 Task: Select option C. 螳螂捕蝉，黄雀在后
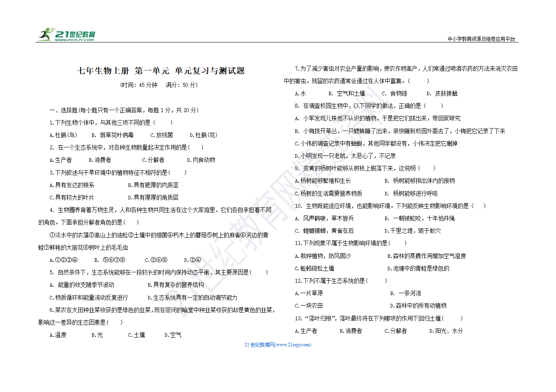(x=324, y=231)
